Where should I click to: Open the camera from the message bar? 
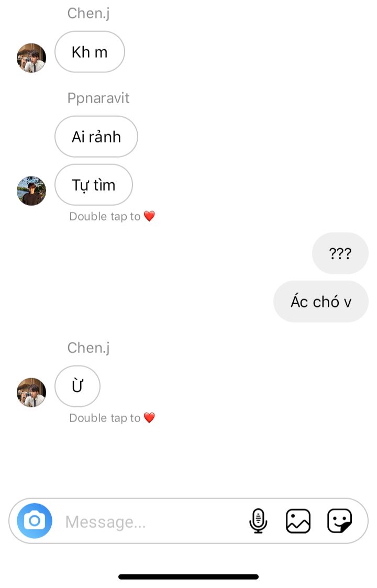(35, 520)
